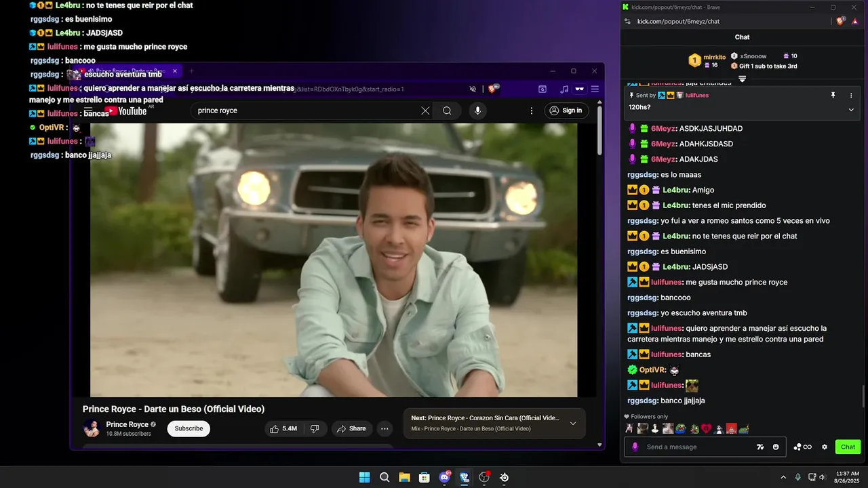Open Brave Shields in Kick chat window
Screen dimensions: 868x488
pyautogui.click(x=840, y=21)
